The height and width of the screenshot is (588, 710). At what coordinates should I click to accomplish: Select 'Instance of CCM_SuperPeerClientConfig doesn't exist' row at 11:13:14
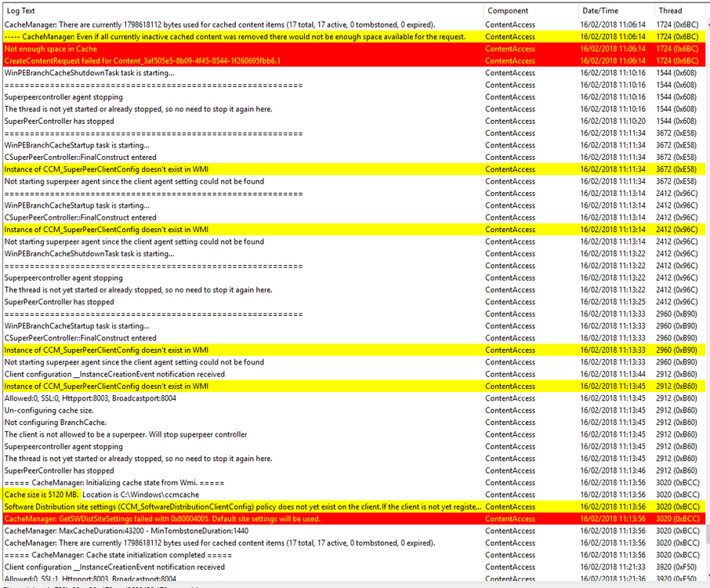[354, 230]
